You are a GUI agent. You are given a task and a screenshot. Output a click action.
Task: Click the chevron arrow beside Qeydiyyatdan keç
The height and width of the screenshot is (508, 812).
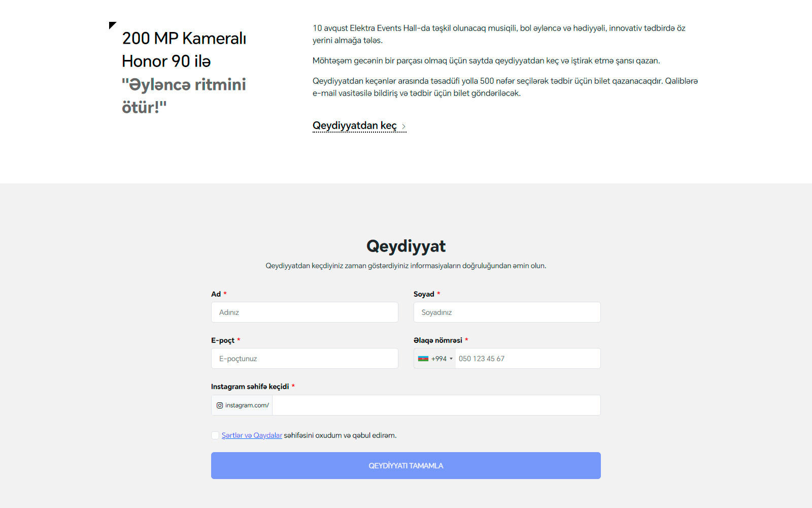tap(403, 126)
